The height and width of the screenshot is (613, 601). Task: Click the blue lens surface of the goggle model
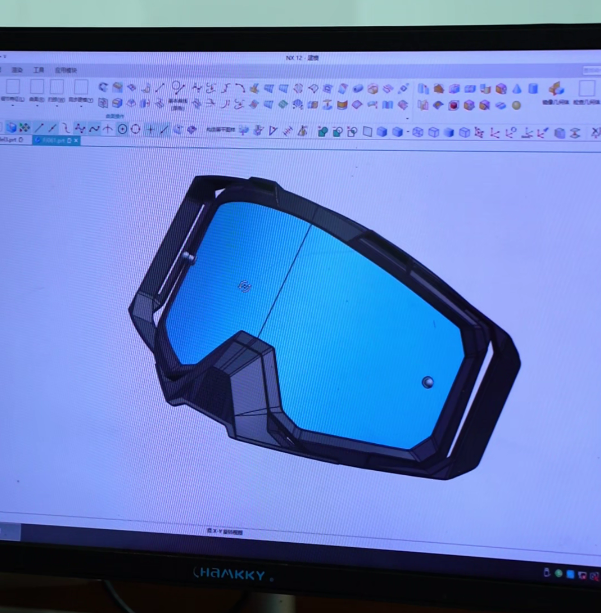click(350, 320)
